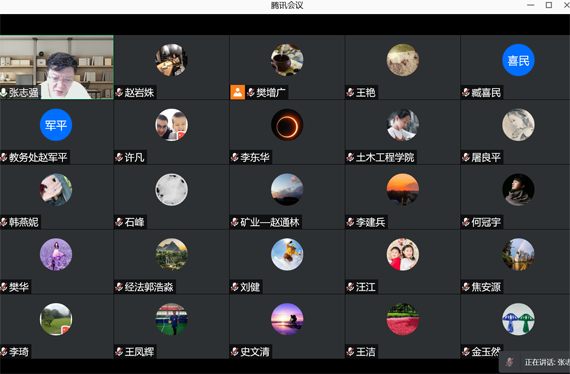Click the muted mic icon beside 史文清
570x374 pixels.
click(235, 352)
